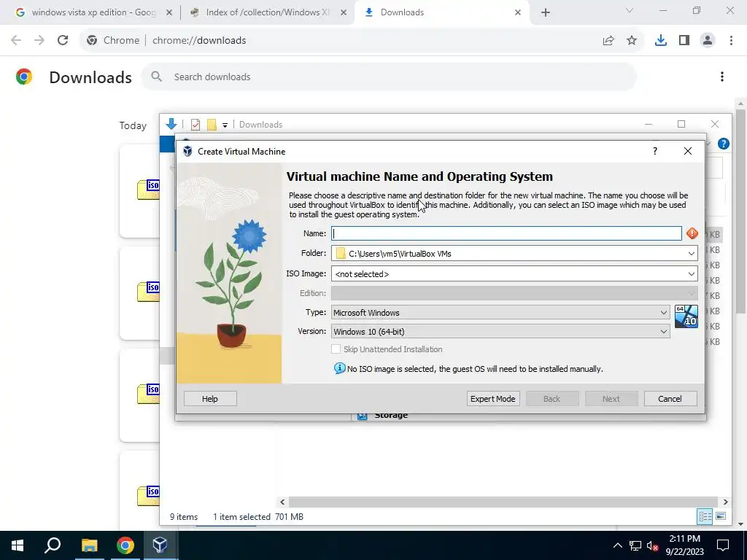This screenshot has height=560, width=747.
Task: Close the Index of /collection tab
Action: (x=344, y=13)
